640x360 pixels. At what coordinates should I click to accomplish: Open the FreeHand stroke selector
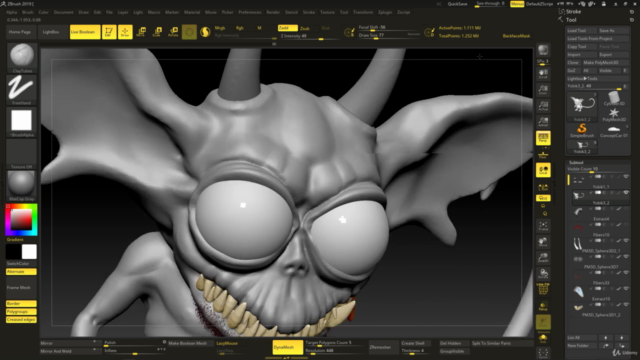[22, 89]
